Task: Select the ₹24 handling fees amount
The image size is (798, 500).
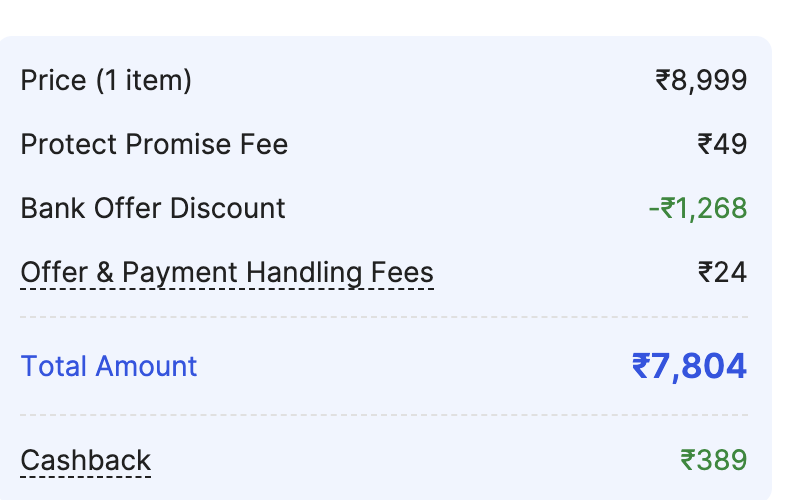Action: coord(722,272)
